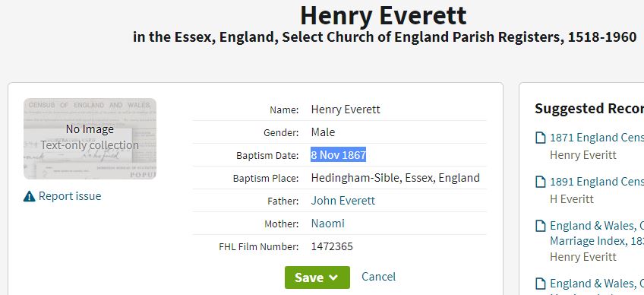The width and height of the screenshot is (644, 295).
Task: Click the document icon beside 1891 England Census
Action: click(541, 182)
